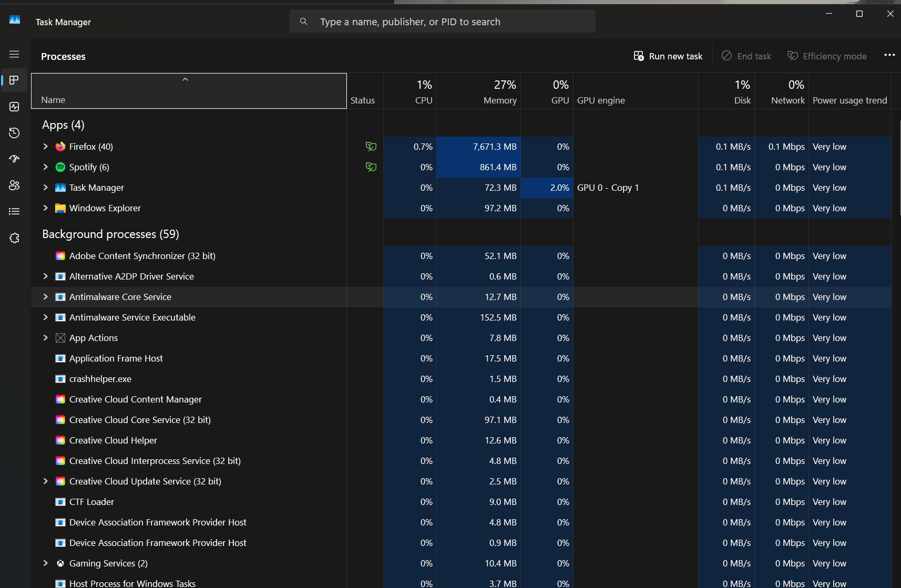Viewport: 901px width, 588px height.
Task: Click Spotify efficiency mode leaf icon
Action: coord(371,167)
